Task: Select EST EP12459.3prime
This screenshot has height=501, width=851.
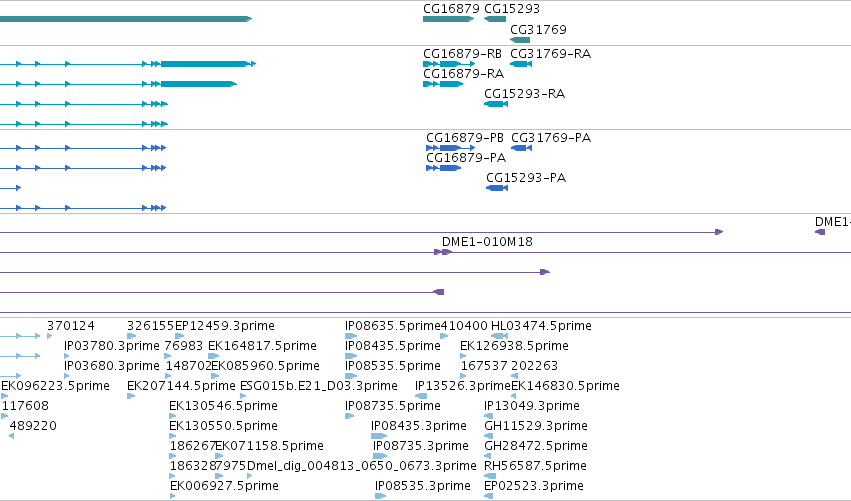Action: tap(225, 326)
